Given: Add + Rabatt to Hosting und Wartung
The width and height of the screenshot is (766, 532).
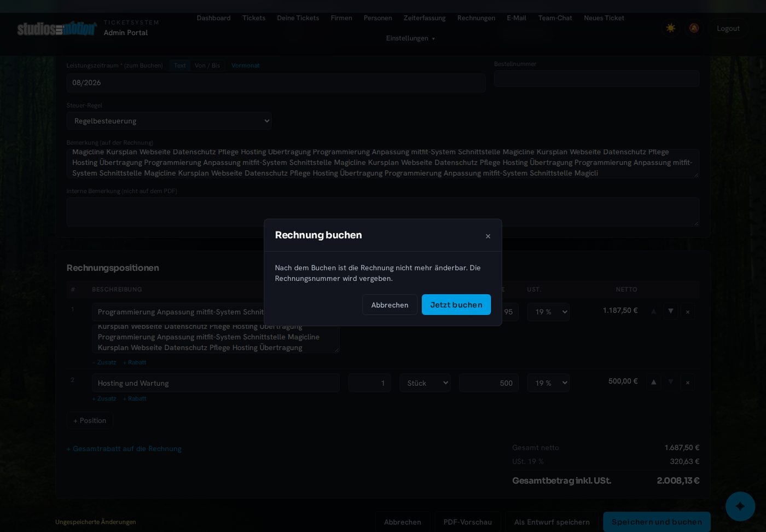Looking at the screenshot, I should point(135,398).
